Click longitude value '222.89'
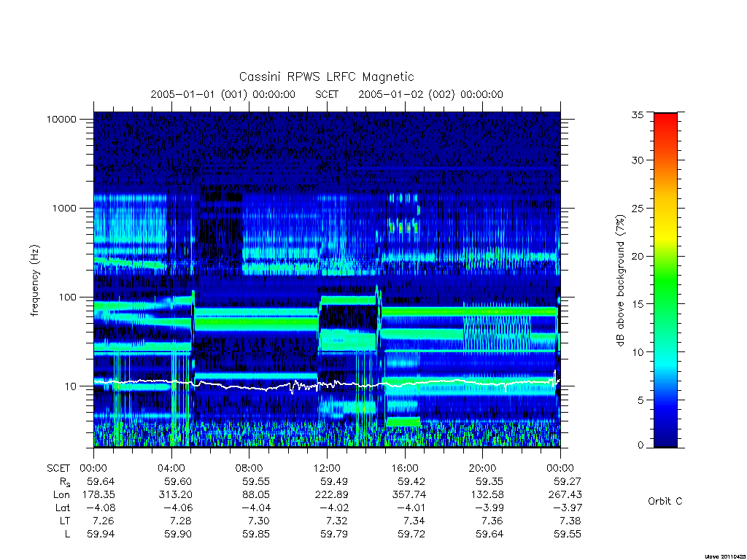The image size is (747, 560). coord(331,495)
